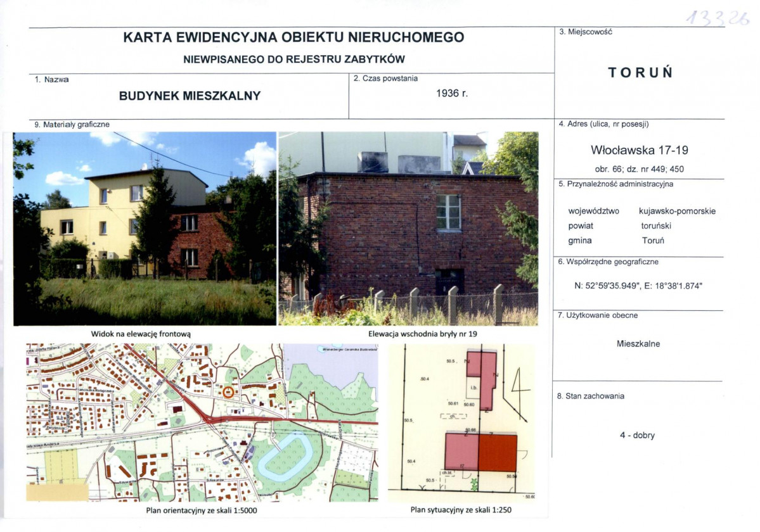Click the red circle location marker on the map
The width and height of the screenshot is (760, 532).
tap(228, 392)
